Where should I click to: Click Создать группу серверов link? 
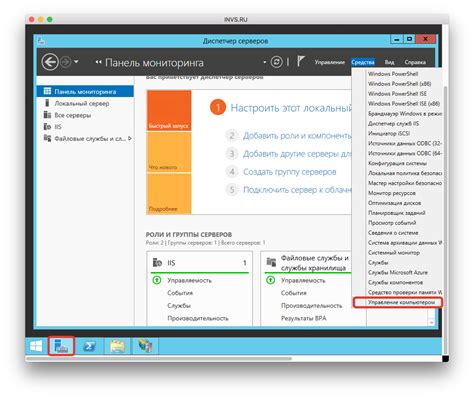point(289,172)
